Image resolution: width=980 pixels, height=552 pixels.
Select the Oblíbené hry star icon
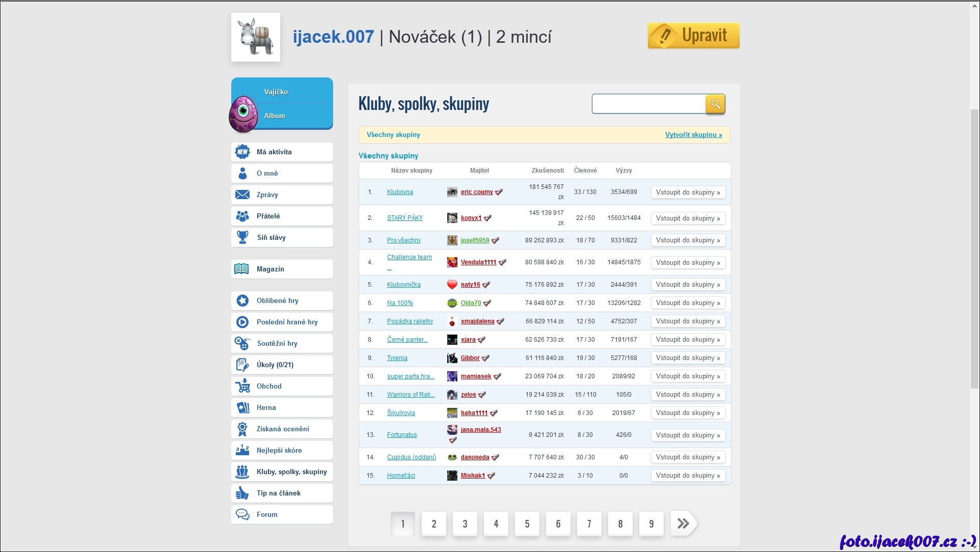pyautogui.click(x=242, y=300)
